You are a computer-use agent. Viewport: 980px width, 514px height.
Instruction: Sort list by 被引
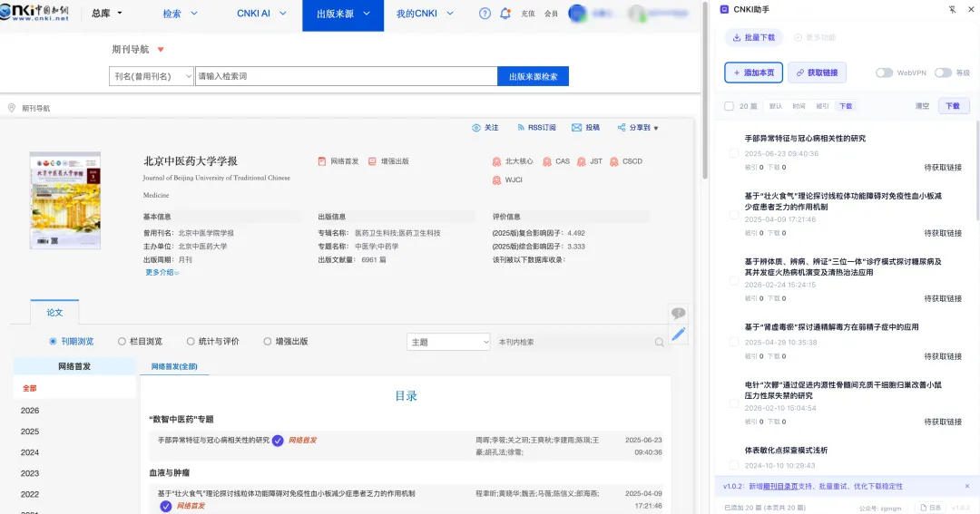click(x=822, y=106)
